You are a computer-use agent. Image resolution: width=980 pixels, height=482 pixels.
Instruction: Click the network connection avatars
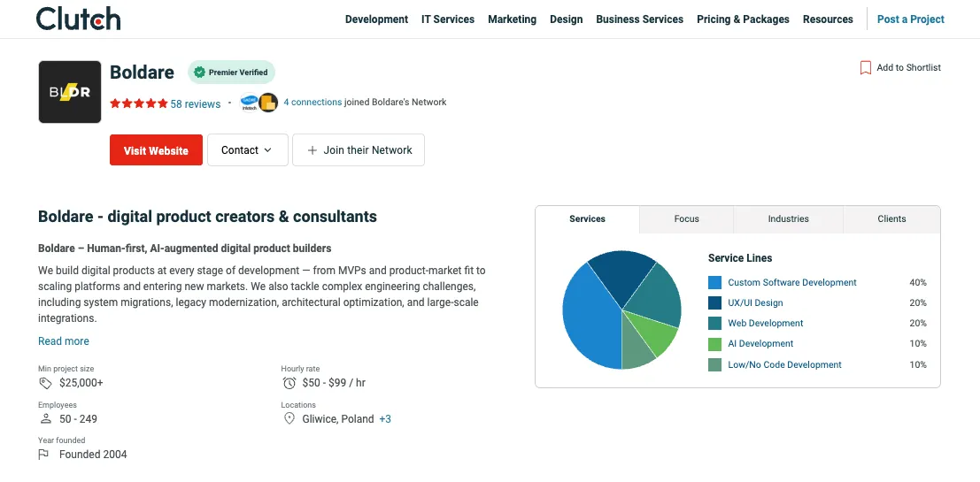point(259,103)
